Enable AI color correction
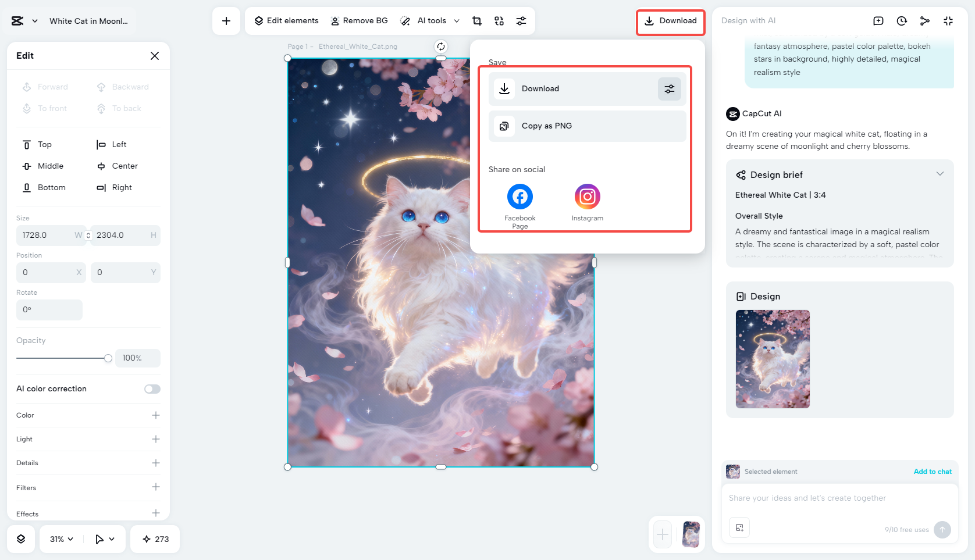The height and width of the screenshot is (560, 975). point(152,388)
